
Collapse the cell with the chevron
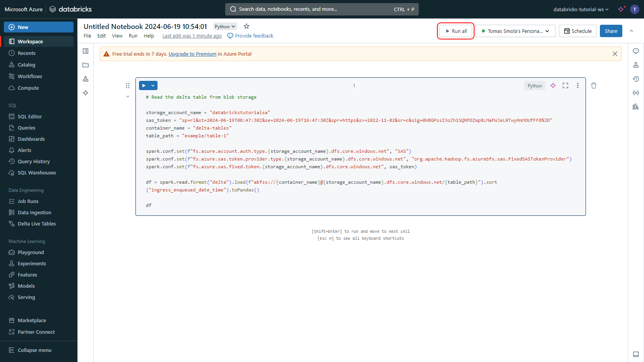(128, 97)
